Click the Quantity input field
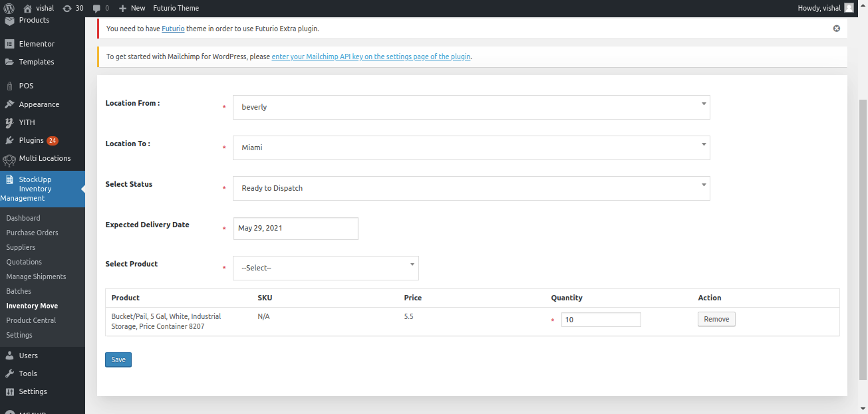Screen dimensions: 868x414 pyautogui.click(x=601, y=320)
